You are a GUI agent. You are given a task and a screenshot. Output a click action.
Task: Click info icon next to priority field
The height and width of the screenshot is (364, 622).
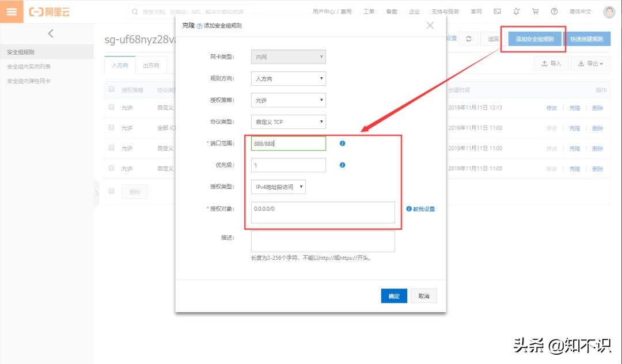tap(342, 165)
